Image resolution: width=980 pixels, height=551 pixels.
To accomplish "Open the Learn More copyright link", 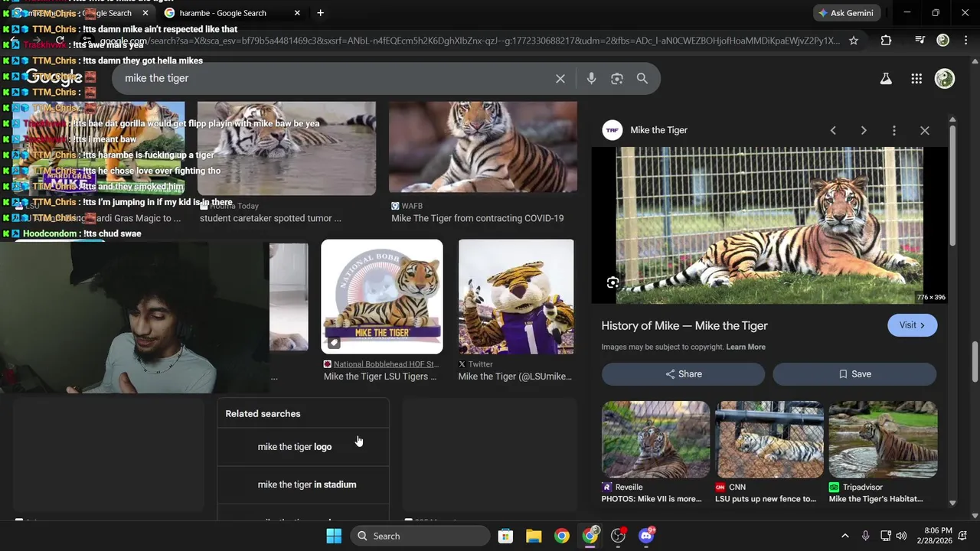I will click(746, 347).
